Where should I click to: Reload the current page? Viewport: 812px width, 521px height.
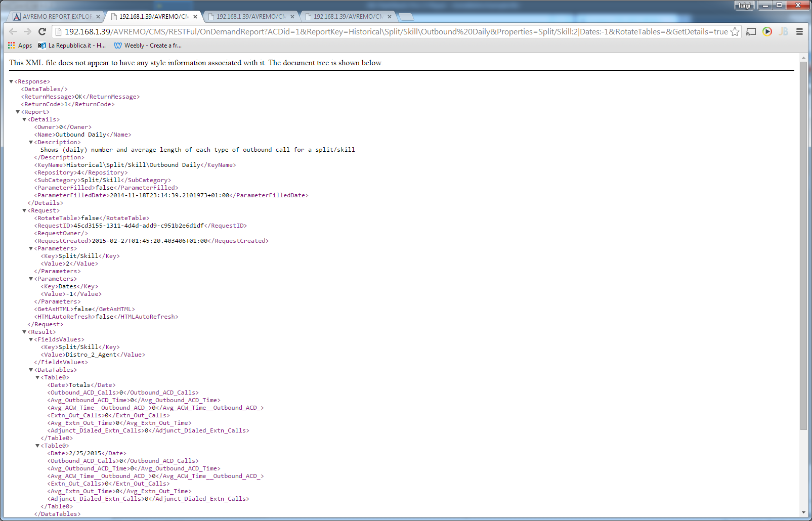[42, 31]
